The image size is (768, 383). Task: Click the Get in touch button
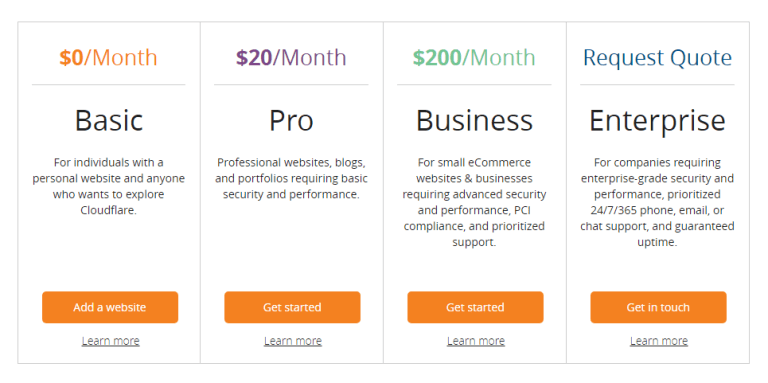[x=658, y=307]
